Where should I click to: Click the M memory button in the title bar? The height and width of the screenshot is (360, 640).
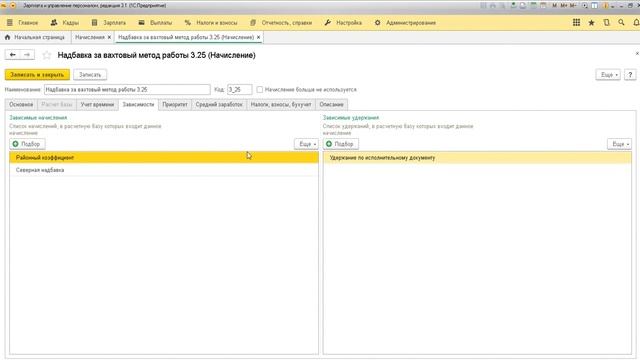[554, 6]
